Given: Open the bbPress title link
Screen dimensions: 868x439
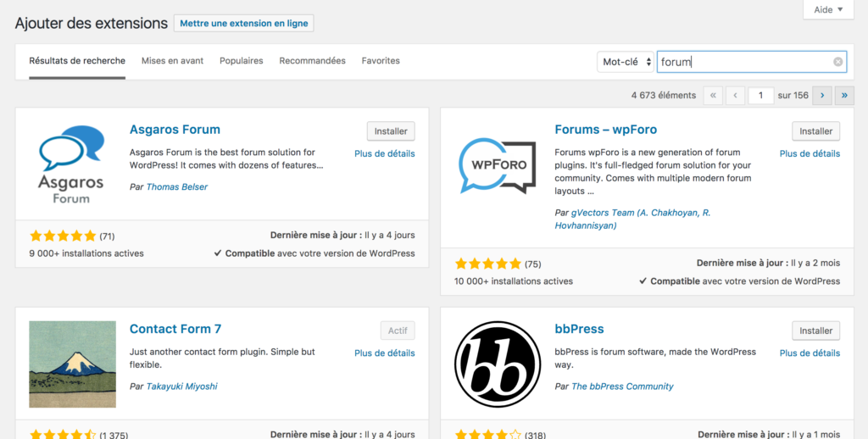Looking at the screenshot, I should click(x=579, y=329).
